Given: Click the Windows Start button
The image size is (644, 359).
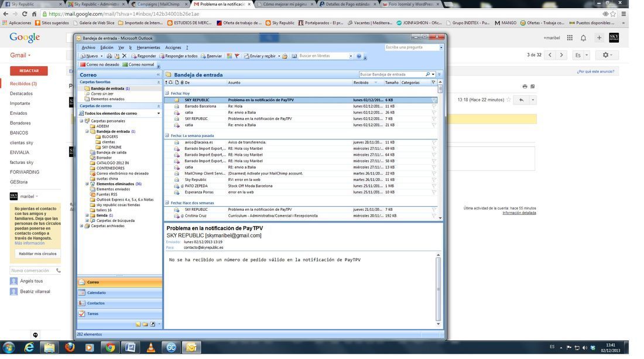Looking at the screenshot, I should coord(8,347).
